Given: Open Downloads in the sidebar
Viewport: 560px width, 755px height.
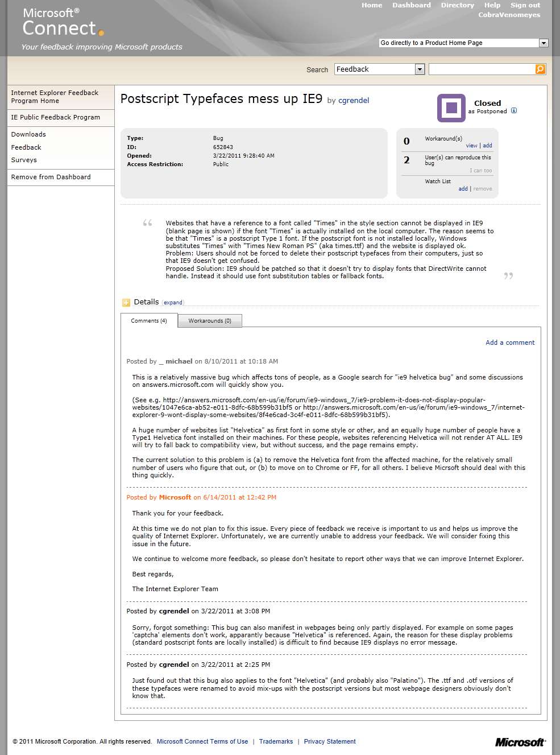Looking at the screenshot, I should pos(28,134).
